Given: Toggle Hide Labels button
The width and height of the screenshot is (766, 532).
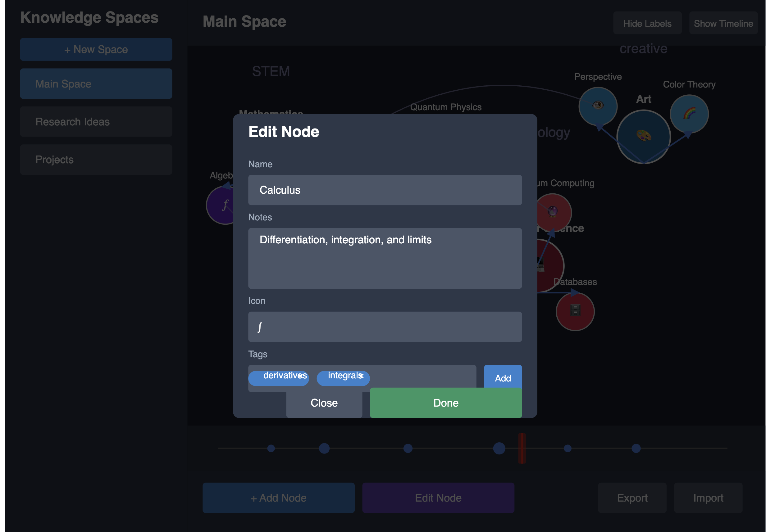Looking at the screenshot, I should pos(647,23).
